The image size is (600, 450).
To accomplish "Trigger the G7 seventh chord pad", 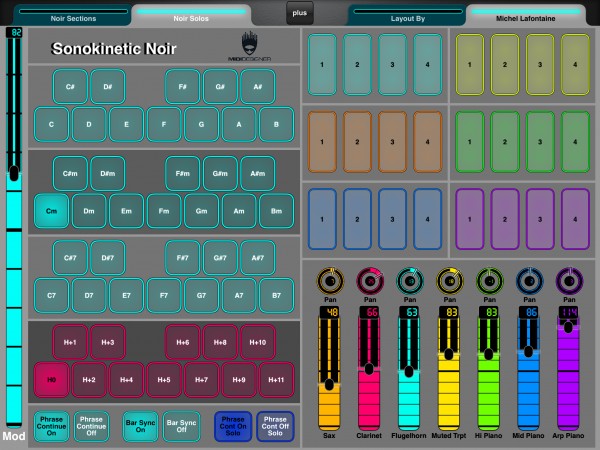I will click(201, 295).
